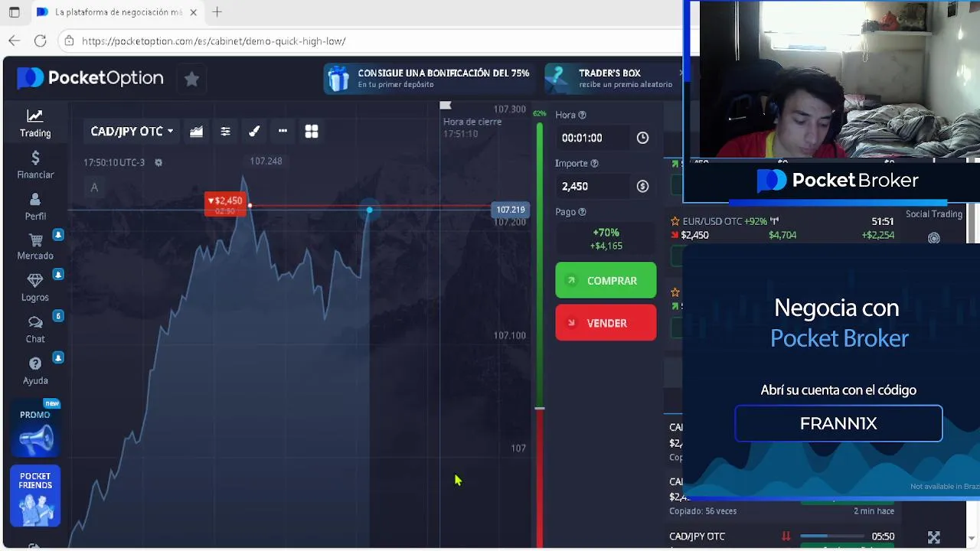This screenshot has width=980, height=551.
Task: Click the green COMPRAR buy button
Action: [606, 280]
